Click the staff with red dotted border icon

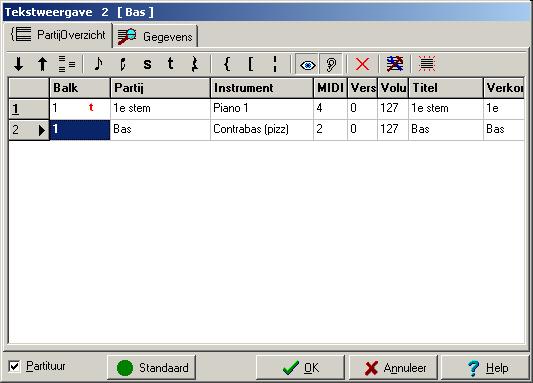427,64
